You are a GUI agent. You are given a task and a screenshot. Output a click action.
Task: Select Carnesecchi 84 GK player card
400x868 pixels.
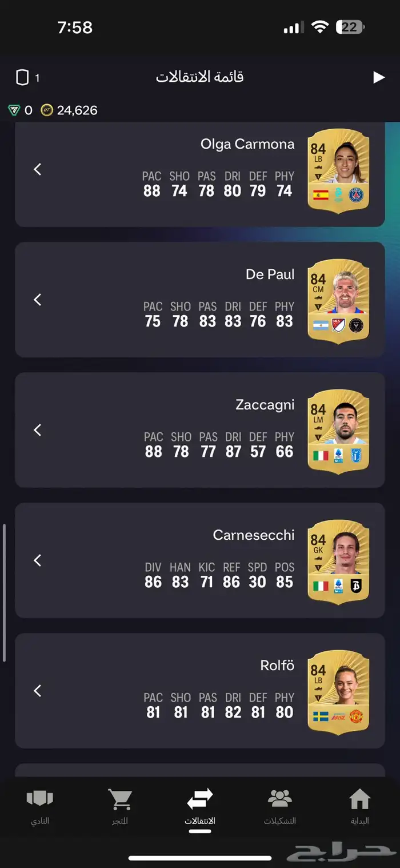338,562
